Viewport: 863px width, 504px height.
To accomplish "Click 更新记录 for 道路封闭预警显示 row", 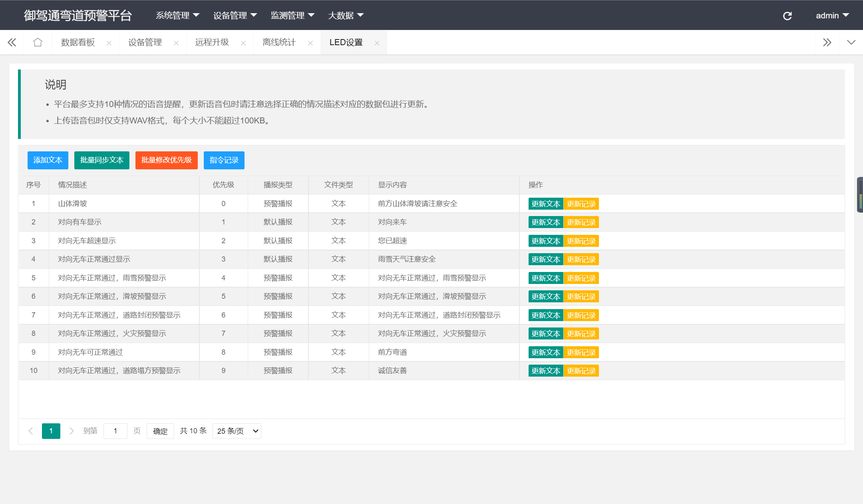I will pos(581,315).
